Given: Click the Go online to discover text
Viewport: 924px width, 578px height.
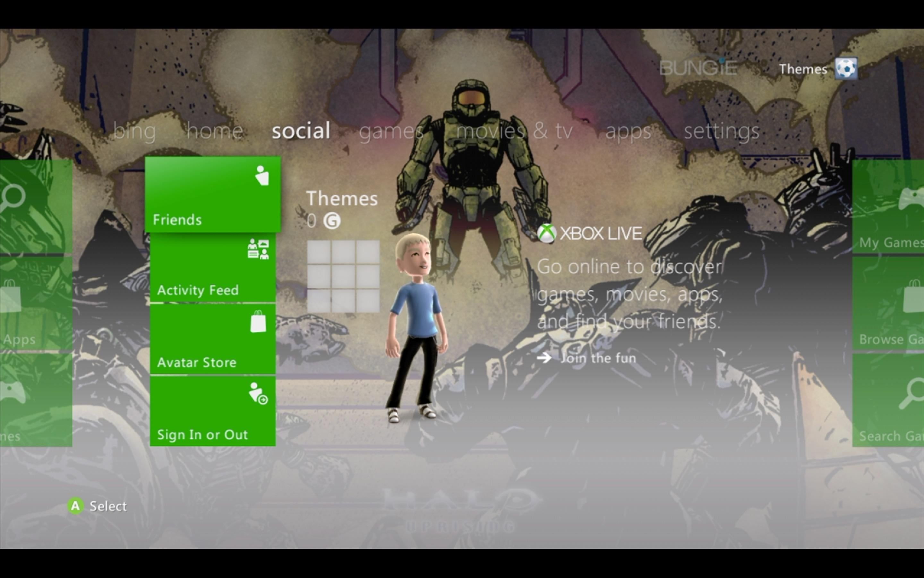Looking at the screenshot, I should tap(629, 294).
